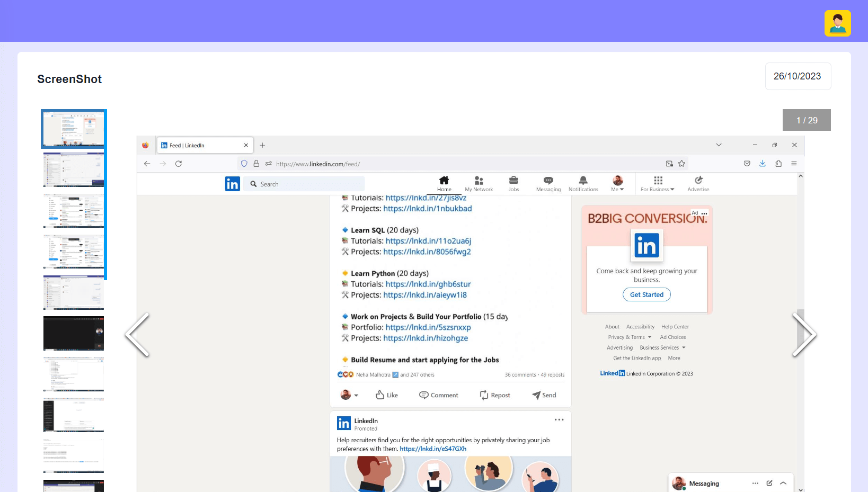Click Get Started in the ad
868x492 pixels.
point(646,294)
